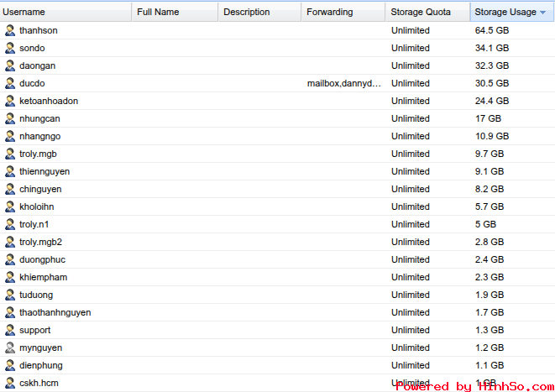The image size is (555, 392).
Task: Click the troly.mgb user icon
Action: click(10, 154)
